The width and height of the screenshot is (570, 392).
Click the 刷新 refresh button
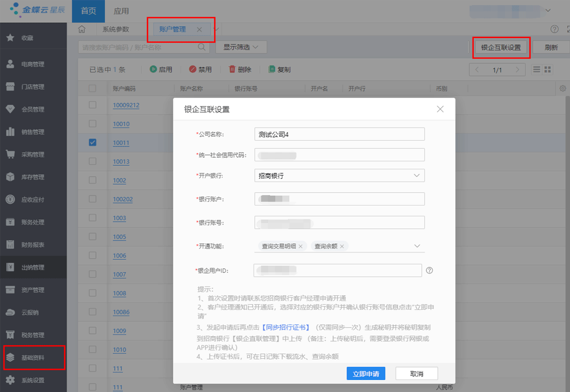tap(551, 47)
